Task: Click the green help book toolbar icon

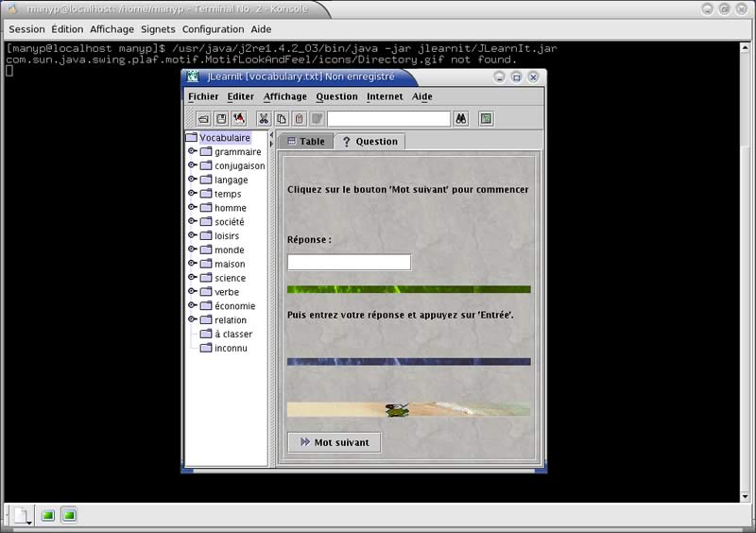Action: [486, 119]
